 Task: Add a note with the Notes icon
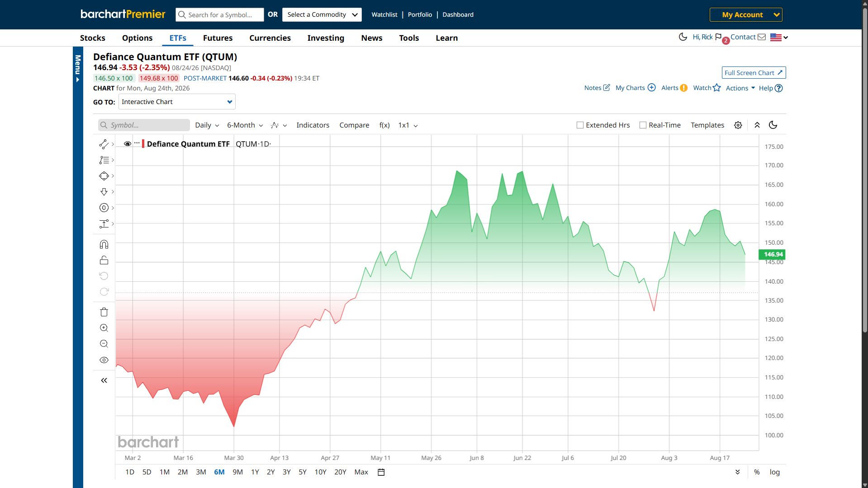(x=607, y=88)
